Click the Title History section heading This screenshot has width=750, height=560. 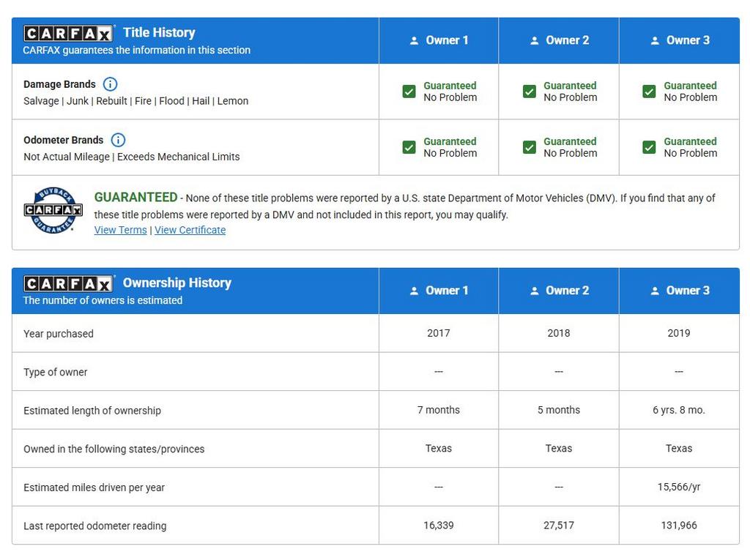point(159,32)
